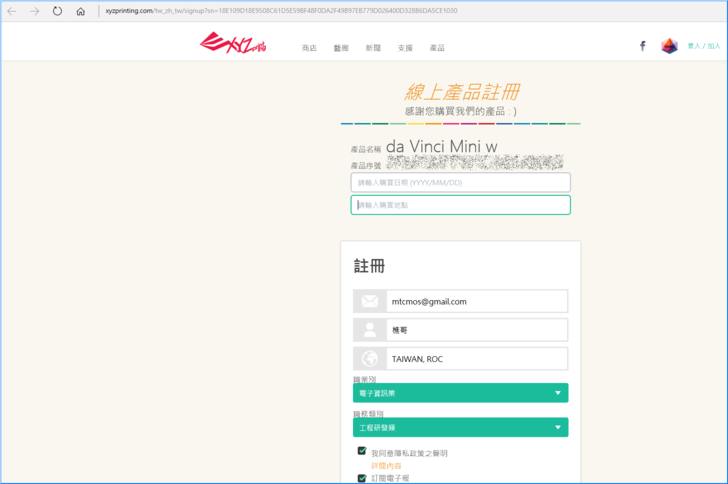Click the browser back arrow
728x484 pixels.
tap(12, 11)
